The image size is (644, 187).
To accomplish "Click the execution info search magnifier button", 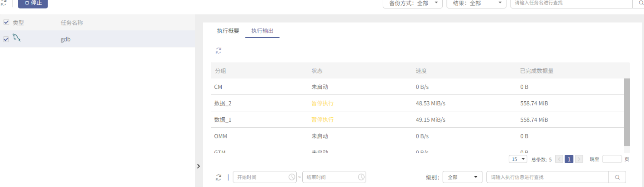I will [x=617, y=177].
